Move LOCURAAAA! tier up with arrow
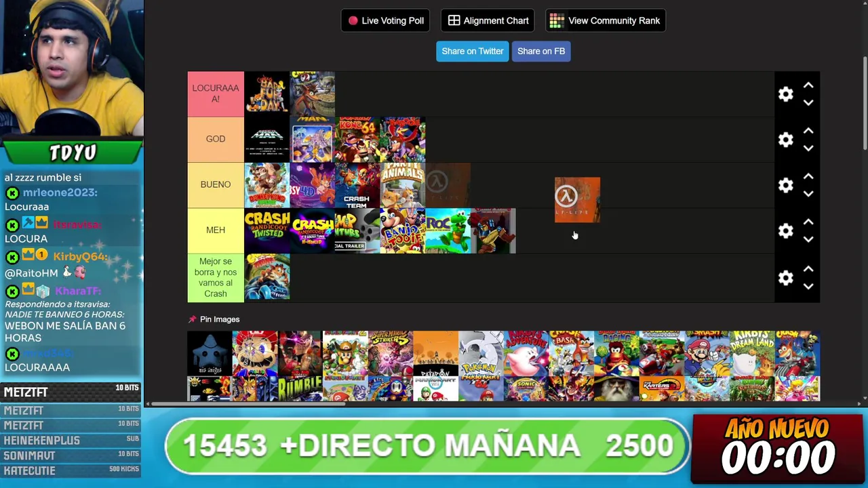Screen dimensions: 868x488 (808, 85)
